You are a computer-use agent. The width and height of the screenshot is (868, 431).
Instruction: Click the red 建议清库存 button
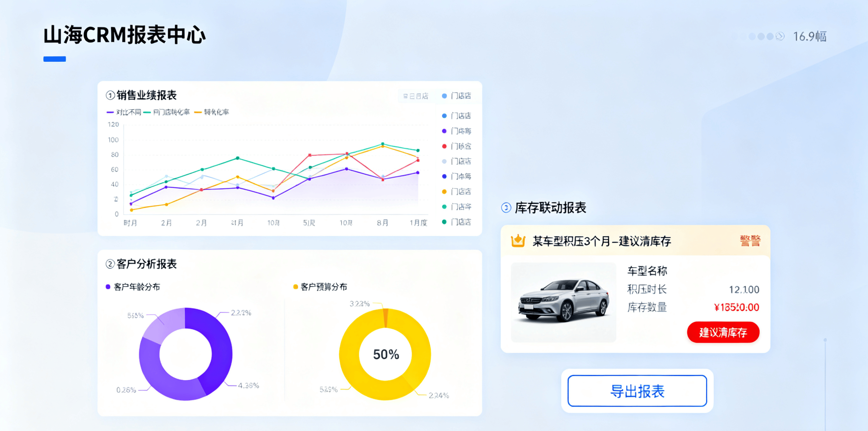(x=723, y=332)
